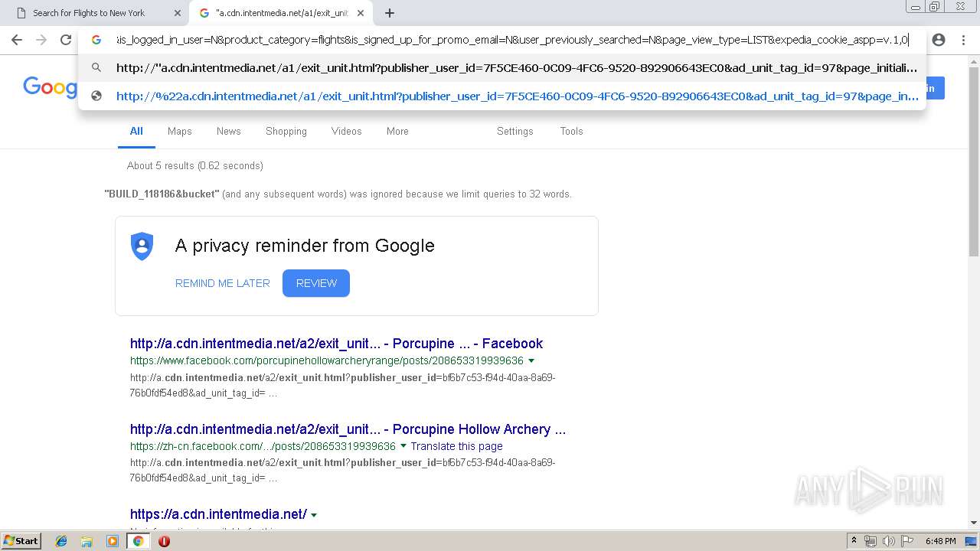
Task: Open https://a.cdn.intentmedia.net/ result
Action: click(218, 514)
